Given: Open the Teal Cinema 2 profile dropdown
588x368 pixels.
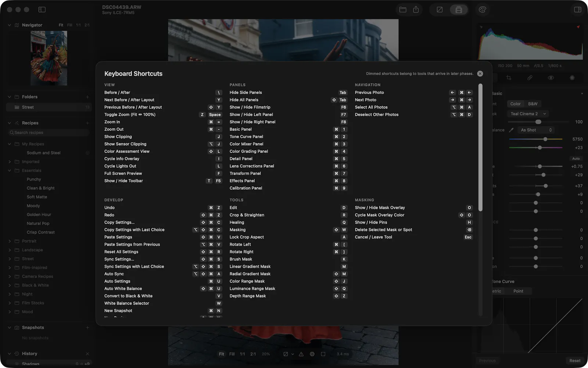Looking at the screenshot, I should (528, 114).
